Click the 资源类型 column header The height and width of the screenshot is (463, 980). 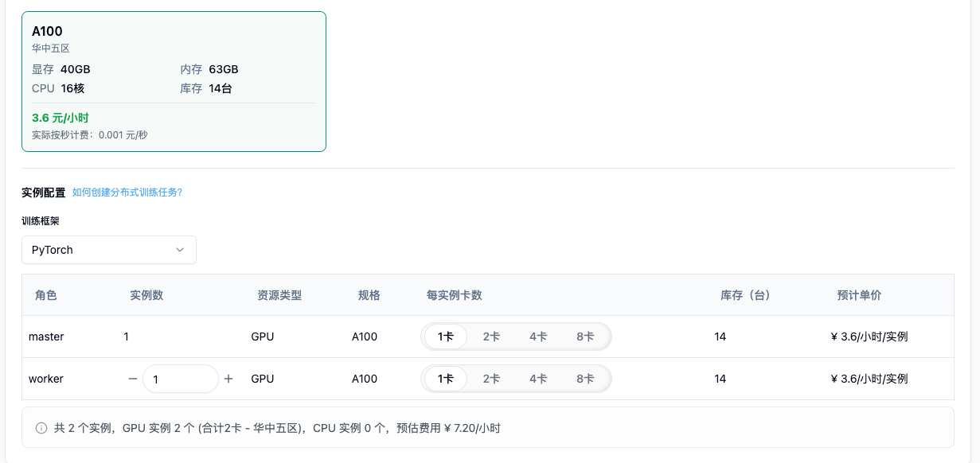[x=279, y=295]
